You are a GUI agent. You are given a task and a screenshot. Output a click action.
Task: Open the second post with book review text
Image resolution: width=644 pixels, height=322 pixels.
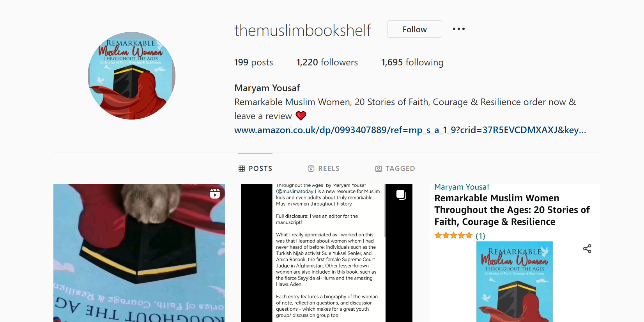pos(327,253)
